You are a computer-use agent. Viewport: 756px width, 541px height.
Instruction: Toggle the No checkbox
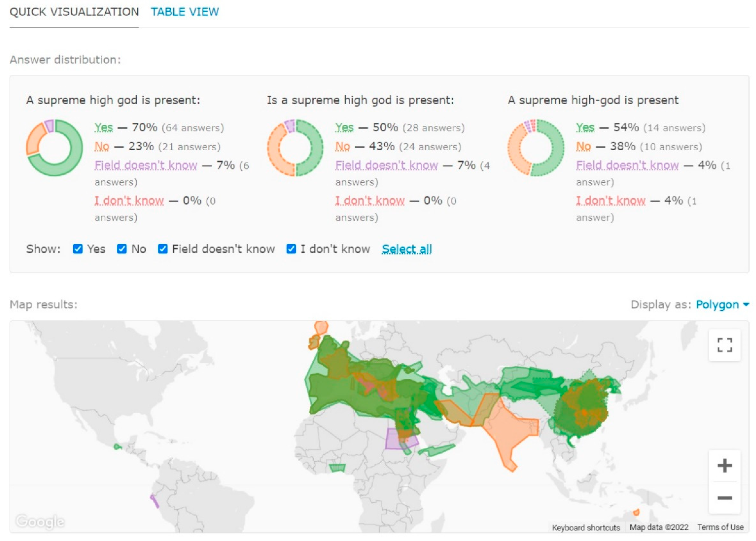tap(122, 249)
